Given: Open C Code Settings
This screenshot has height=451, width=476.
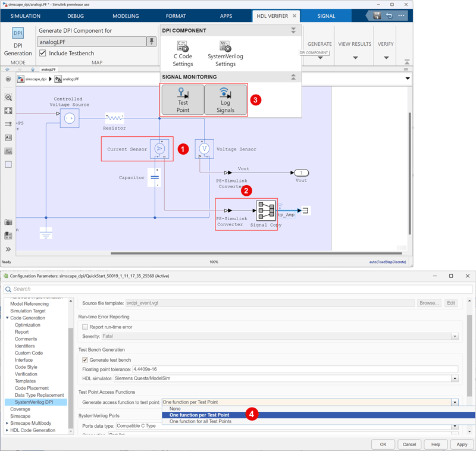Looking at the screenshot, I should tap(183, 54).
